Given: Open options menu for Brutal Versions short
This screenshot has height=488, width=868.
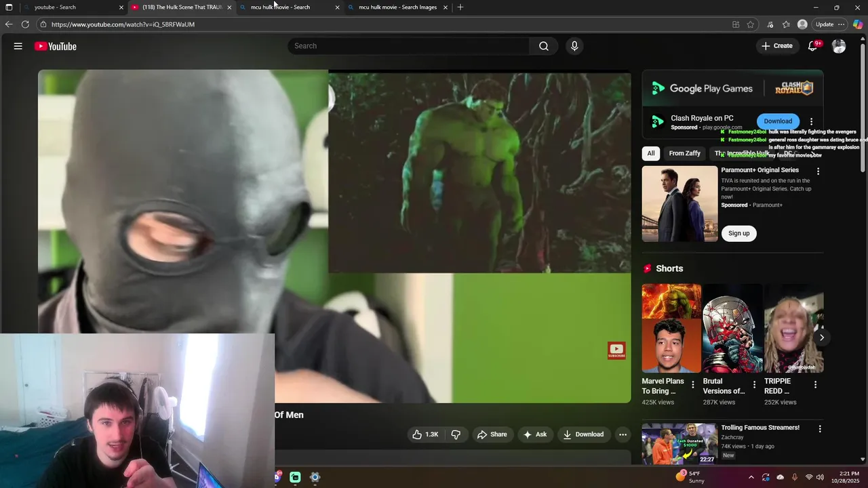Looking at the screenshot, I should tap(753, 384).
